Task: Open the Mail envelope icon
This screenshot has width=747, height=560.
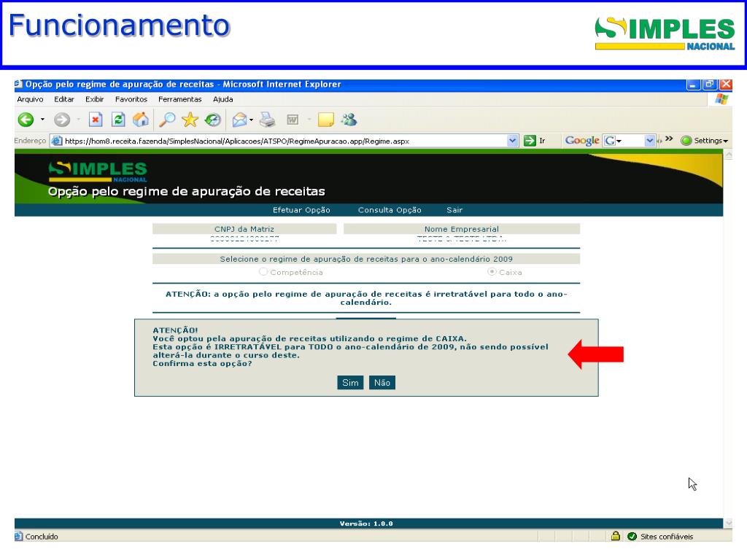Action: click(x=239, y=120)
